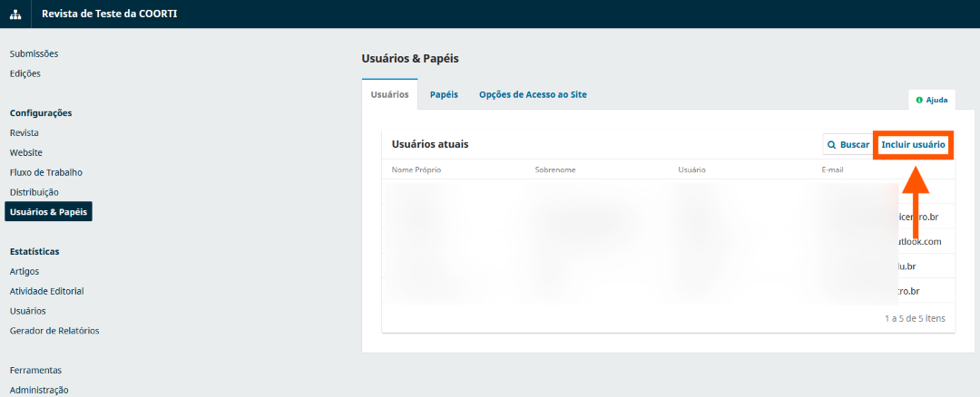Navigate to Fluxo de Trabalho
The height and width of the screenshot is (397, 980).
[x=46, y=172]
